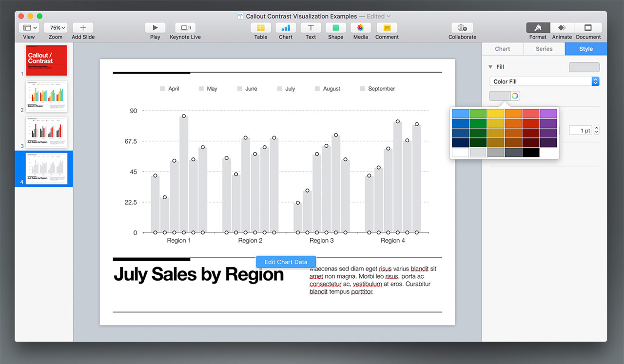The height and width of the screenshot is (364, 624).
Task: Add a text box with Text tool
Action: 311,28
